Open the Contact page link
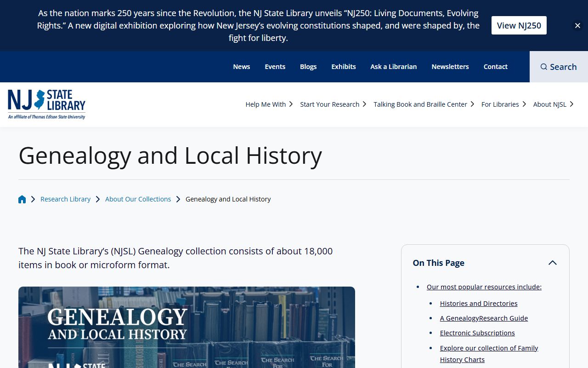The width and height of the screenshot is (588, 368). (x=496, y=67)
